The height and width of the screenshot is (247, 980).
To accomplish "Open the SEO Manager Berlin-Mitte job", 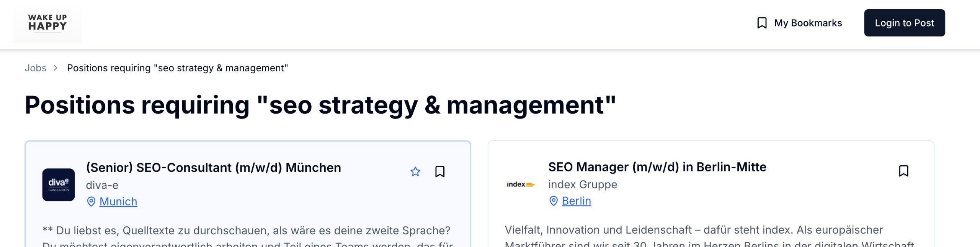I will (657, 167).
